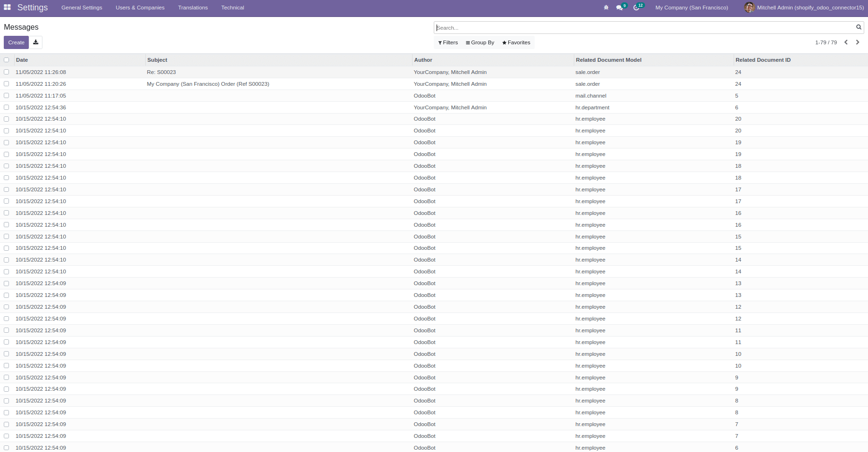
Task: Click Mitchell Admin avatar picture
Action: coord(749,8)
